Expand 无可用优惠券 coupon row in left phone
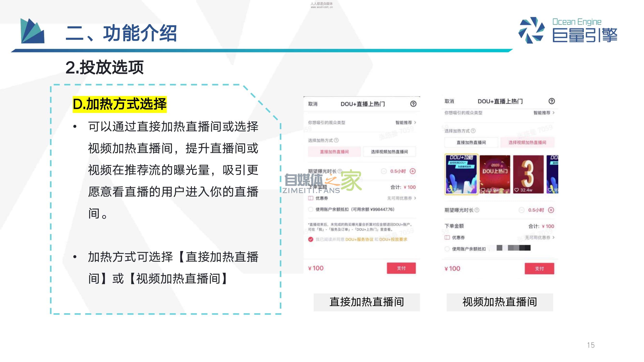 (x=401, y=198)
